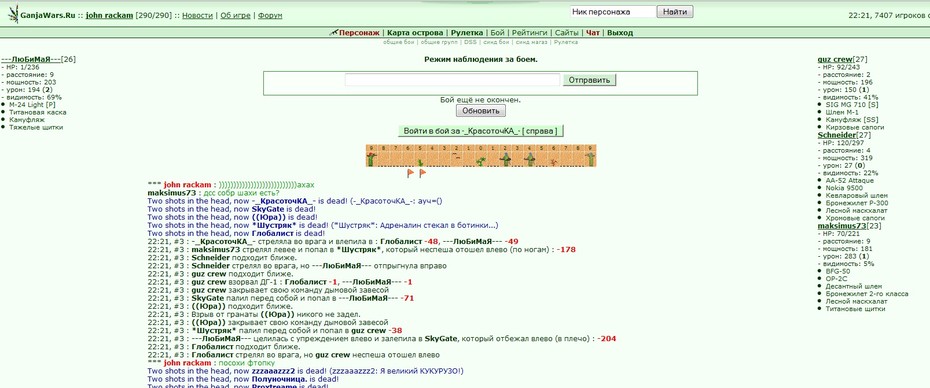Open the синд бои sub-link

[496, 42]
